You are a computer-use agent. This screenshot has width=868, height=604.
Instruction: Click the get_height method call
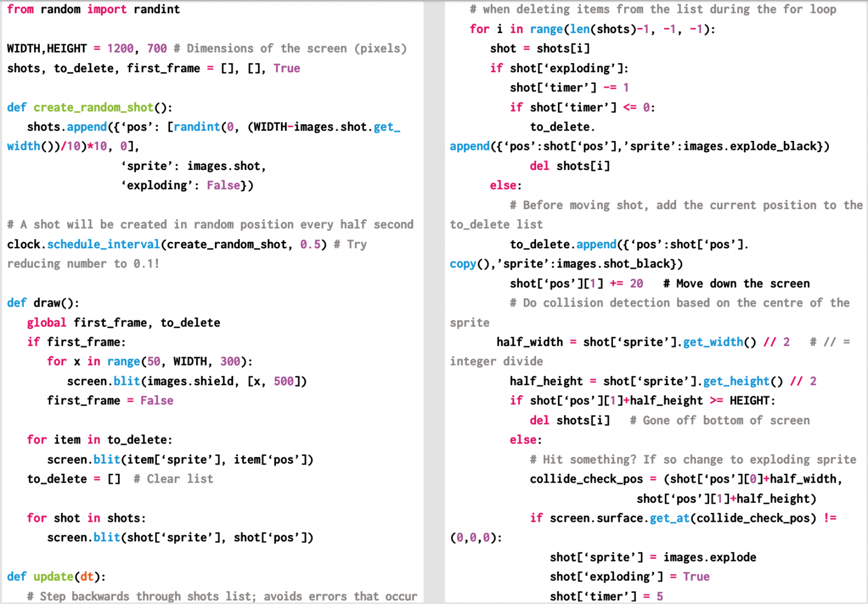click(736, 381)
